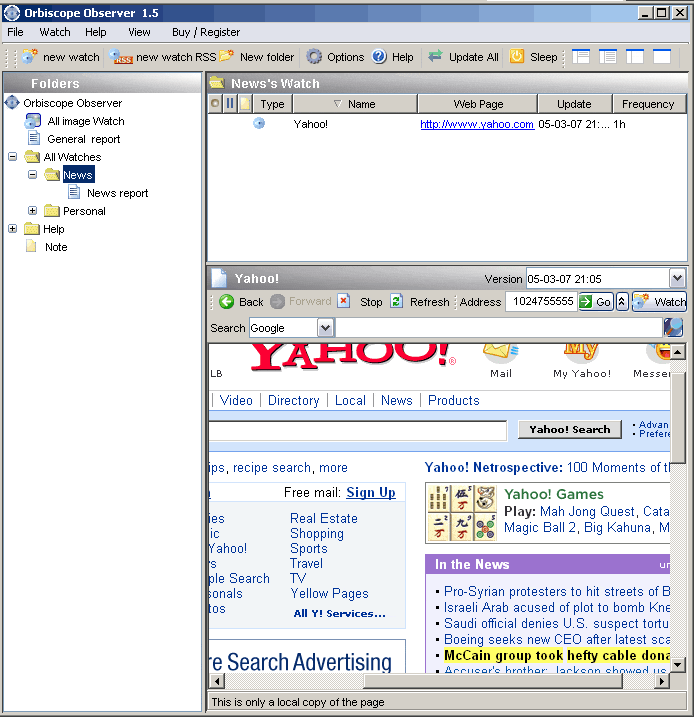The width and height of the screenshot is (694, 717).
Task: Toggle address bar collapse arrows beside Go
Action: 622,302
